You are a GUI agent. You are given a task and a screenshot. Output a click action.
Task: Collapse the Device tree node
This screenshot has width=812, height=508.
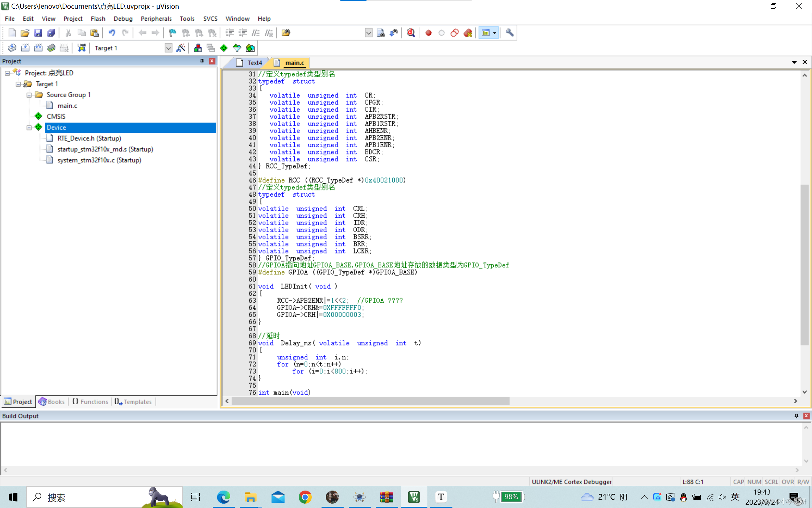(x=29, y=127)
